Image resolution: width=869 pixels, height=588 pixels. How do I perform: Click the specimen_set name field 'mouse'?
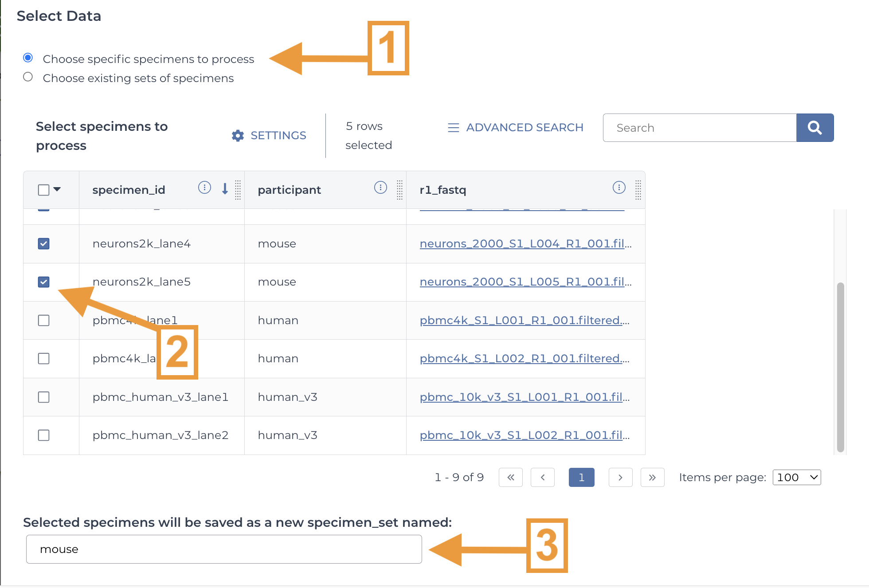[224, 549]
